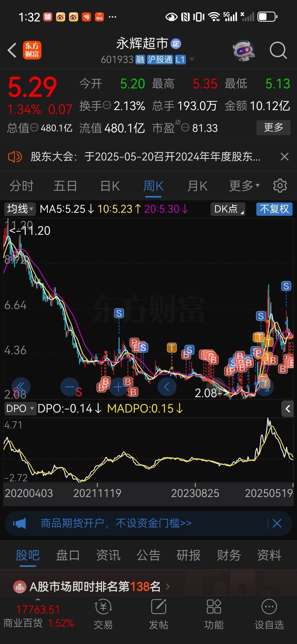Viewport: 297px width, 644px height.
Task: Zoom in chart with plus button
Action: tap(118, 387)
